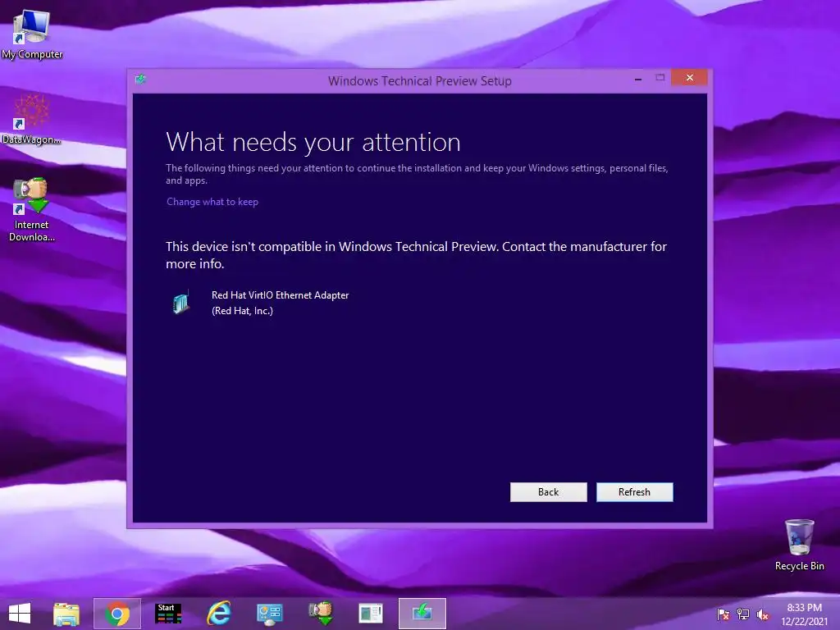Open the Change what to keep link
The image size is (840, 630).
coord(212,202)
